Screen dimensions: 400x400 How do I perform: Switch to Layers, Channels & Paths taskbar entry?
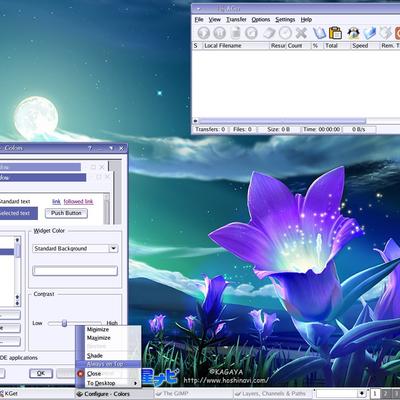[x=273, y=394]
